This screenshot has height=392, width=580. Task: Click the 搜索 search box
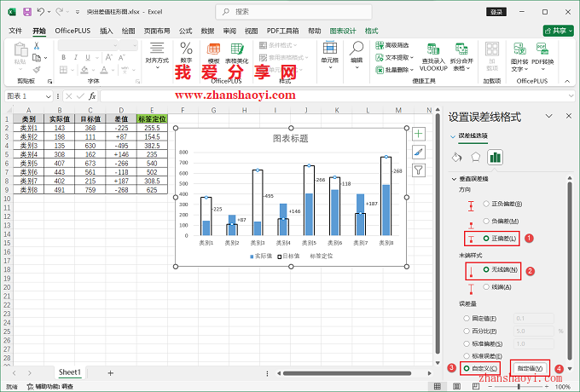coord(293,12)
